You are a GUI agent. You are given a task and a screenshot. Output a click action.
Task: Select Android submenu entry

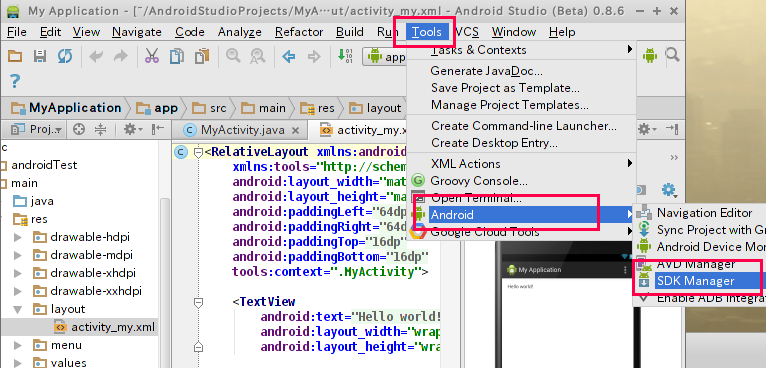522,215
